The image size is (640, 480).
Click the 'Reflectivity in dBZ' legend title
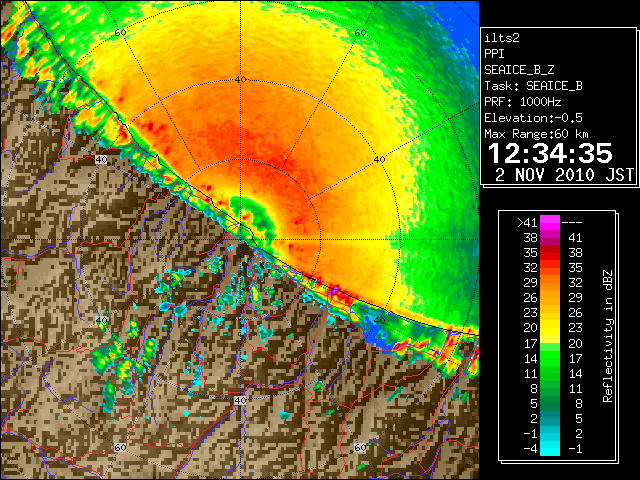(607, 336)
